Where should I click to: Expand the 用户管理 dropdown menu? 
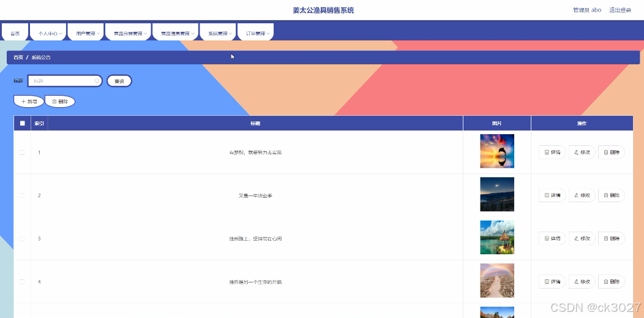pos(86,33)
